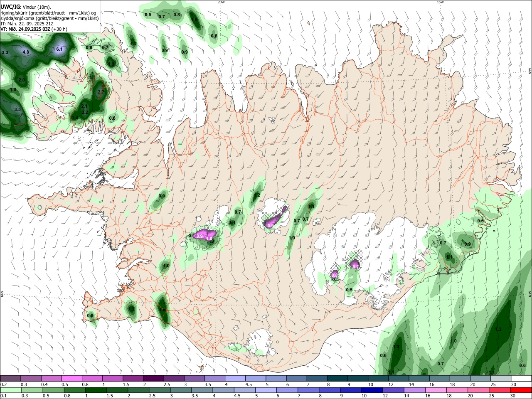Click the '3.5' precipitation value on the map
532x399 pixels.
[x=17, y=109]
